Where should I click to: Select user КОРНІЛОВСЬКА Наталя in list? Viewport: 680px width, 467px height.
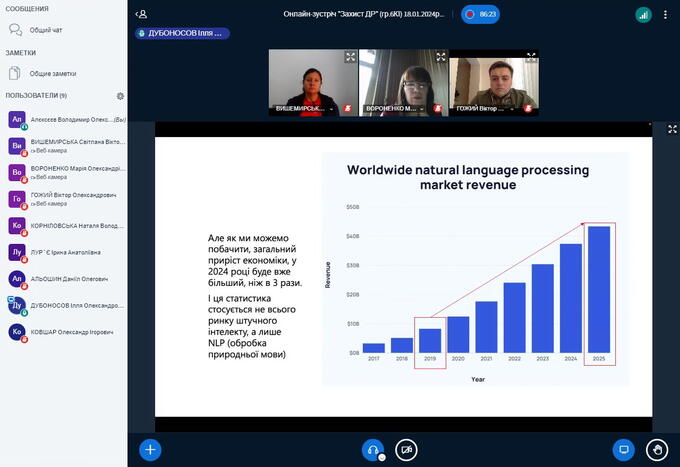click(x=75, y=226)
